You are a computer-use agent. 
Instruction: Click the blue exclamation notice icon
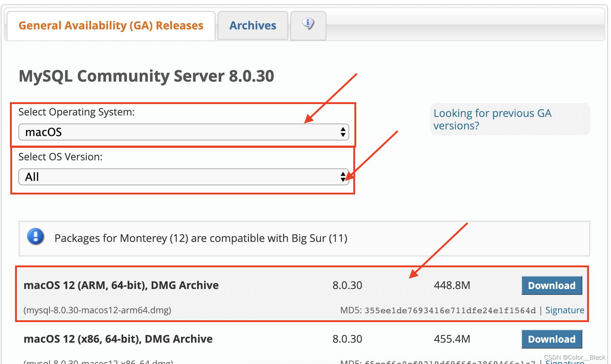click(x=36, y=236)
